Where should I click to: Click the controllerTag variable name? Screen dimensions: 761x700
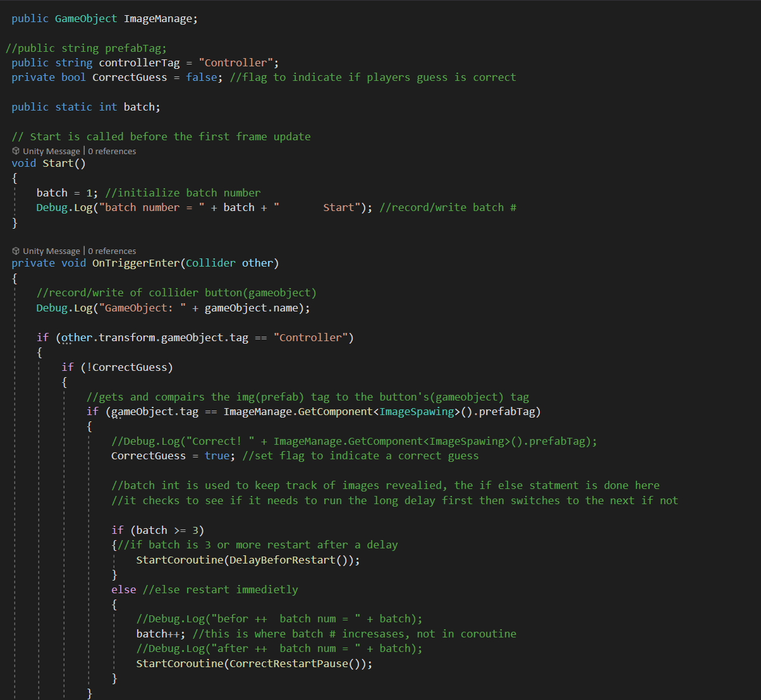click(x=139, y=63)
